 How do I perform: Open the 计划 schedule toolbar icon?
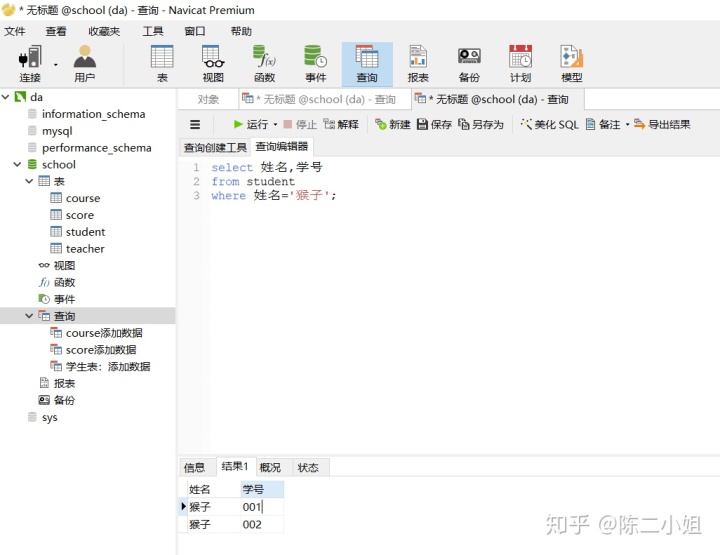[520, 64]
